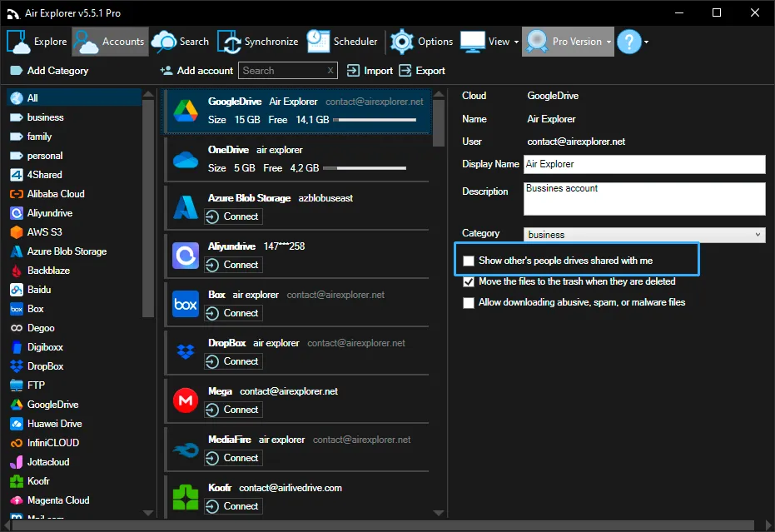Open the Options gear icon
The width and height of the screenshot is (775, 532).
coord(402,42)
